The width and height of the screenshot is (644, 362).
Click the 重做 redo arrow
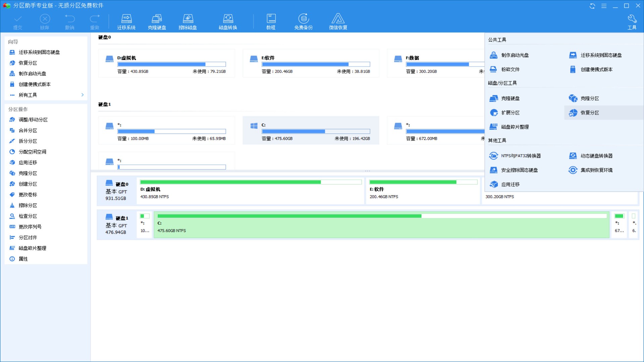95,22
